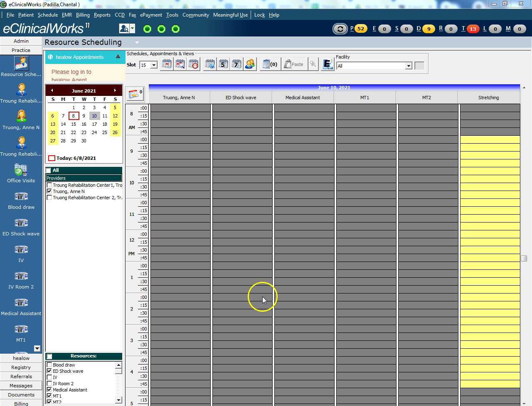The image size is (532, 406).
Task: Select June 15 in the calendar
Action: tap(74, 124)
